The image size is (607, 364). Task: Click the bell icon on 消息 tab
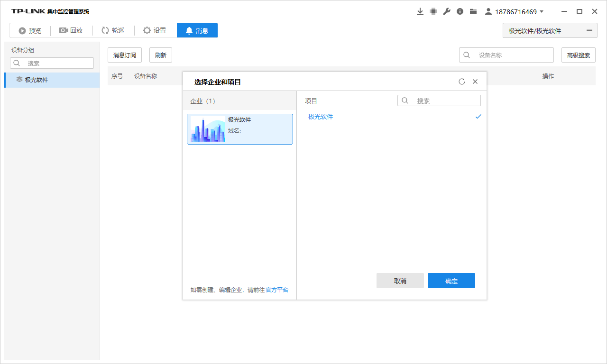189,31
